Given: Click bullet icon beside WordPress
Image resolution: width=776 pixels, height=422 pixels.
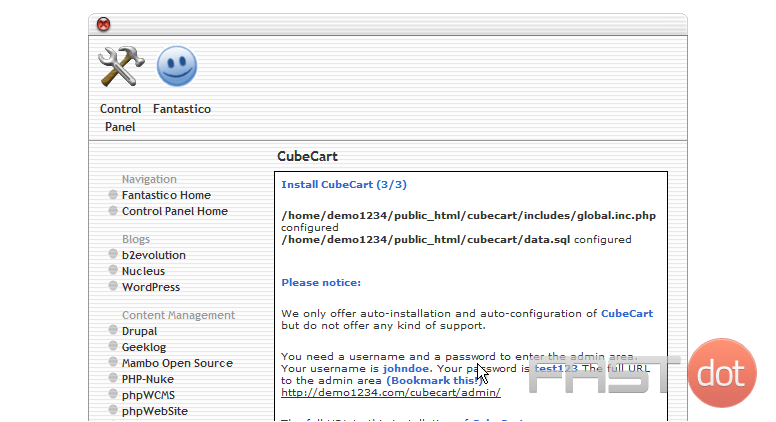Looking at the screenshot, I should [x=113, y=286].
